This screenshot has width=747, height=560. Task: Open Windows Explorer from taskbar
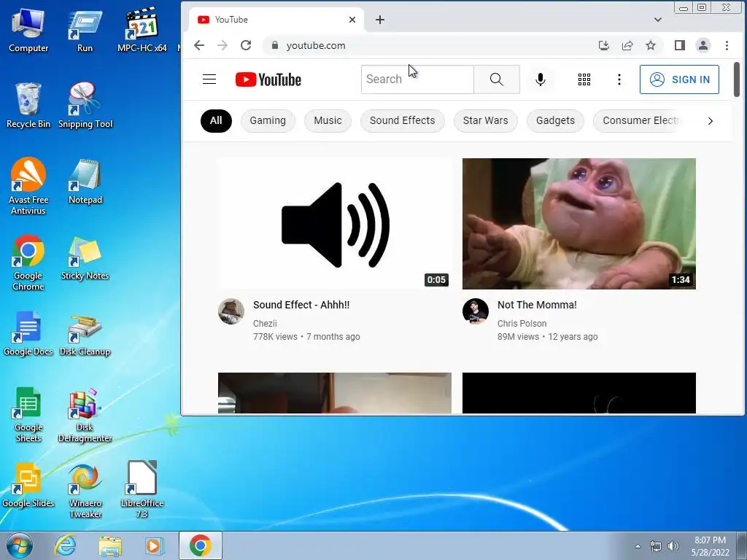click(110, 545)
